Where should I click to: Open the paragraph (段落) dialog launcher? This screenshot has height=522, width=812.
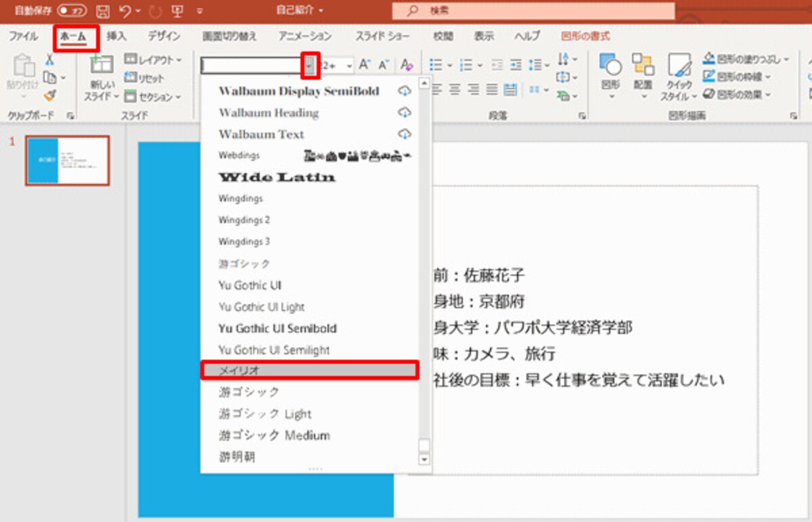click(x=582, y=116)
